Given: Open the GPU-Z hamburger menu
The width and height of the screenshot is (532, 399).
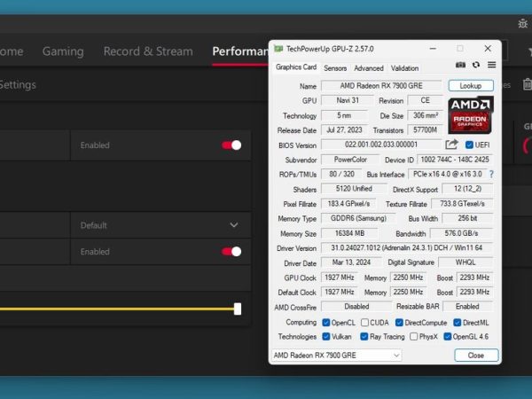Looking at the screenshot, I should [491, 65].
